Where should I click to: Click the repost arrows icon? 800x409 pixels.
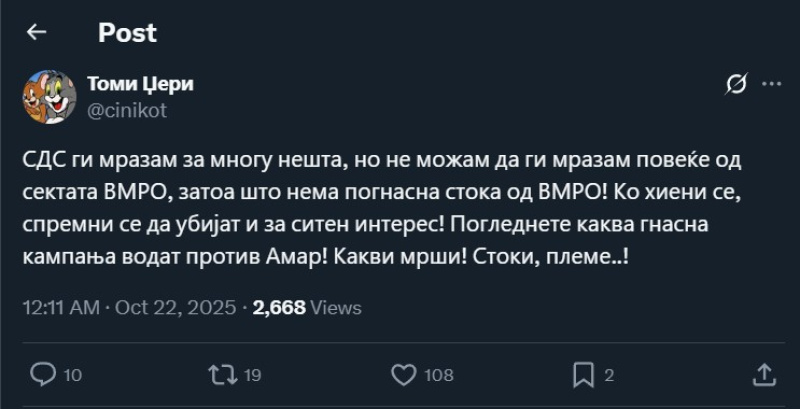[x=221, y=374]
